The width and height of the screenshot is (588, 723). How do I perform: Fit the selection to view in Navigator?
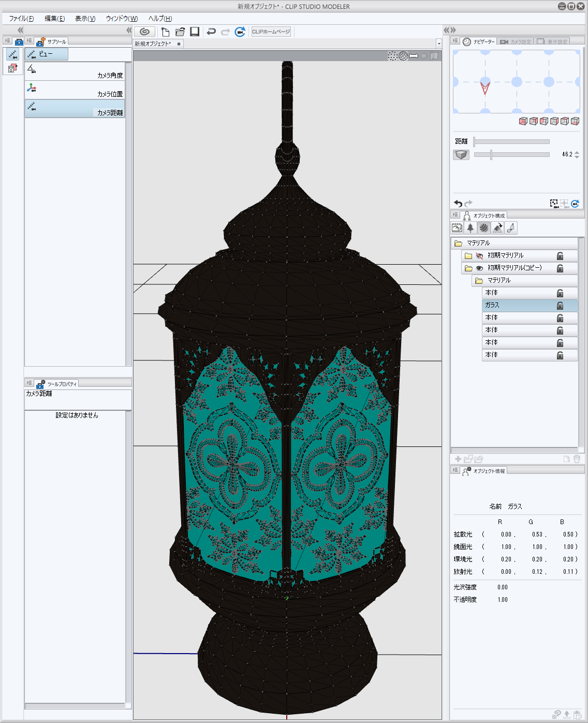[554, 204]
